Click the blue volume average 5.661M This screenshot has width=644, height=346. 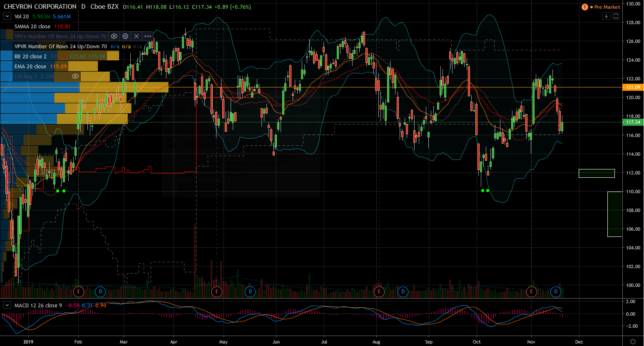point(62,16)
